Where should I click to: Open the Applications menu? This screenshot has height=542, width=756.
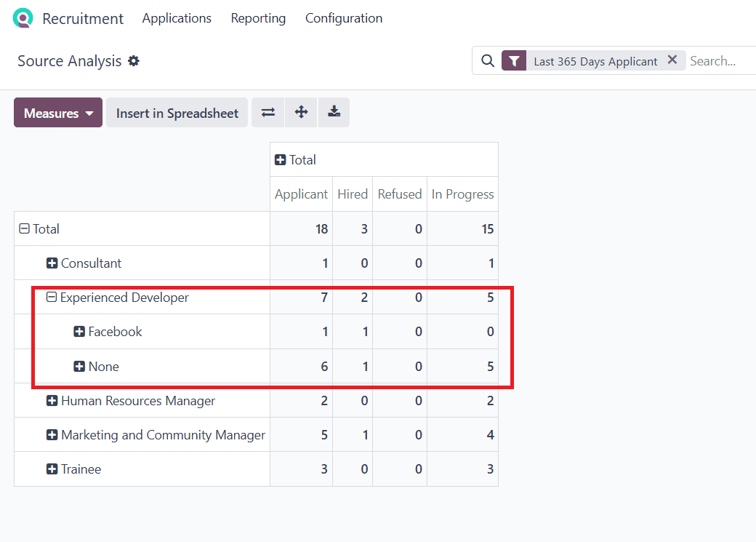(177, 18)
